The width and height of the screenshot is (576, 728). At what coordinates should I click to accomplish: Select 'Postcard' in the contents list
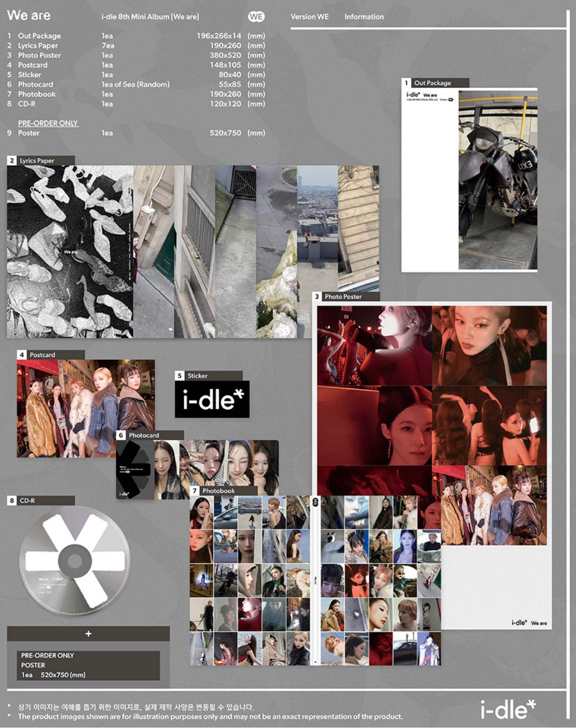coord(33,65)
